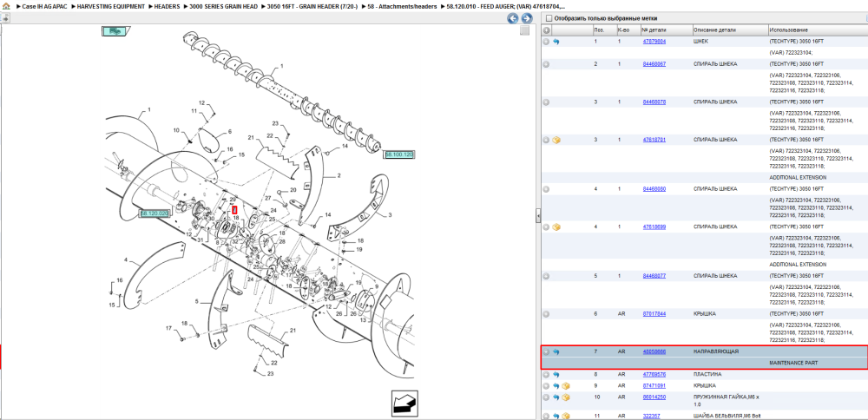Open 58 - Attachments/headers breadcrumb
868x420 pixels.
click(x=402, y=5)
